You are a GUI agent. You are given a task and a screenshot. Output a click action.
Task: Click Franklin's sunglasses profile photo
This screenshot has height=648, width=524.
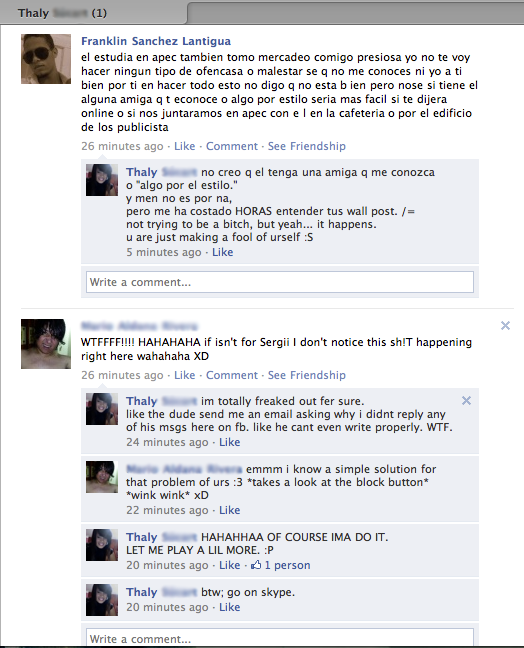[x=46, y=59]
